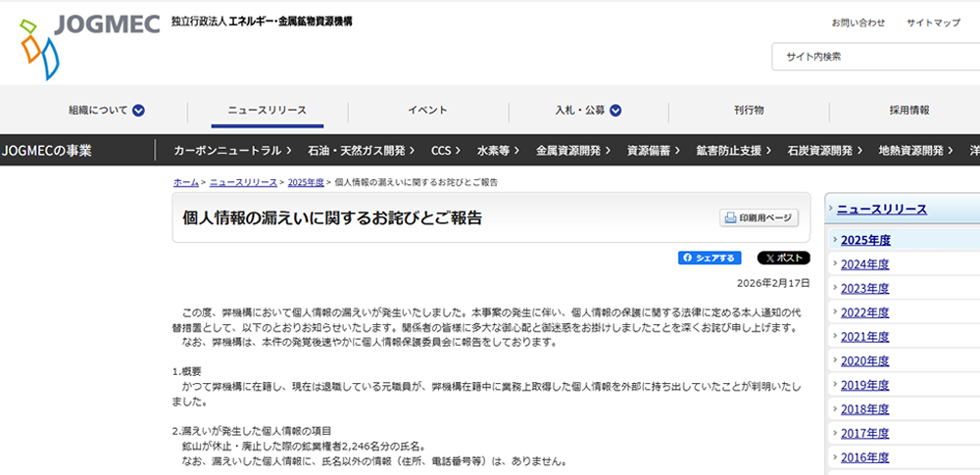
Task: Expand the 組織について dropdown arrow
Action: (139, 111)
